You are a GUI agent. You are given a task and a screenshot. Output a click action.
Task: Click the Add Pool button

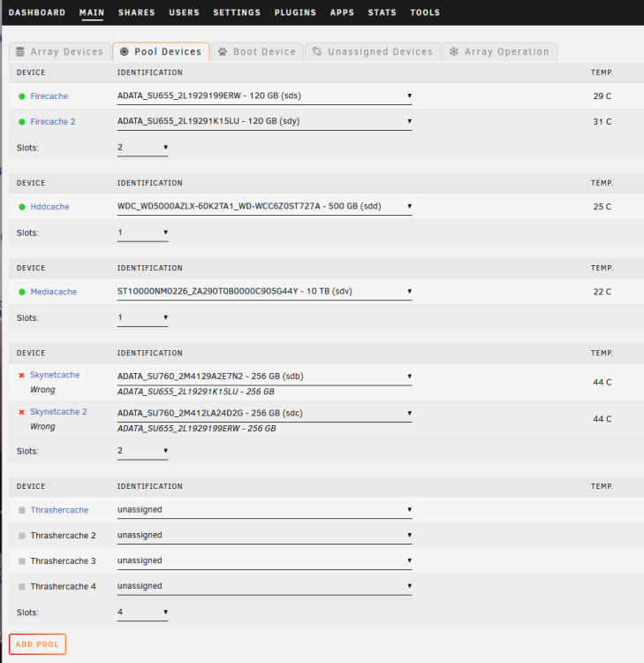[38, 644]
